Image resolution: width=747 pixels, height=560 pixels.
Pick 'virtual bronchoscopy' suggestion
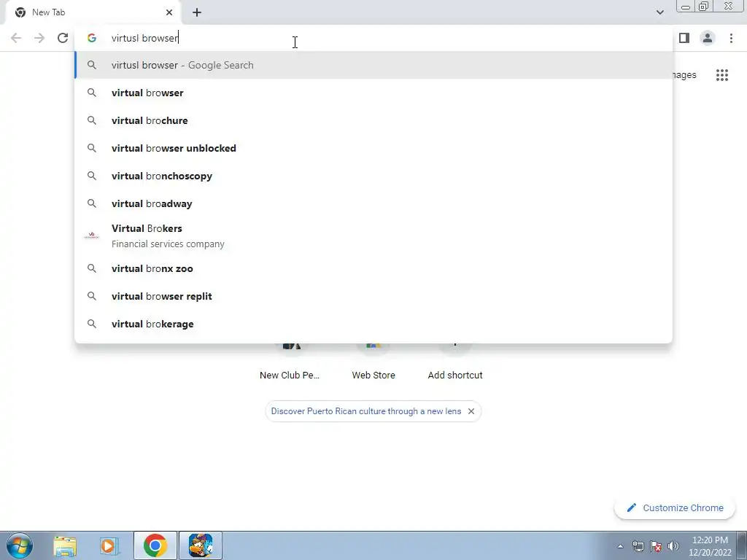coord(373,176)
